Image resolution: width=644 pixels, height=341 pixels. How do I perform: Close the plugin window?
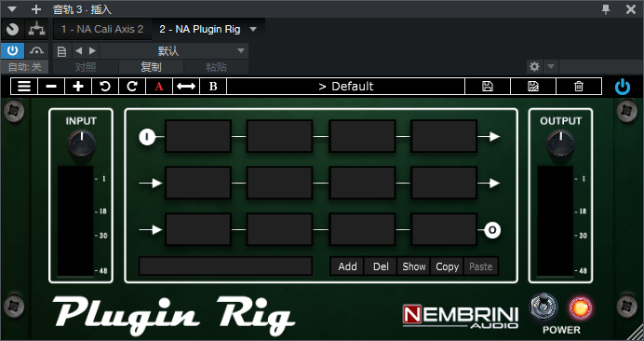coord(631,9)
